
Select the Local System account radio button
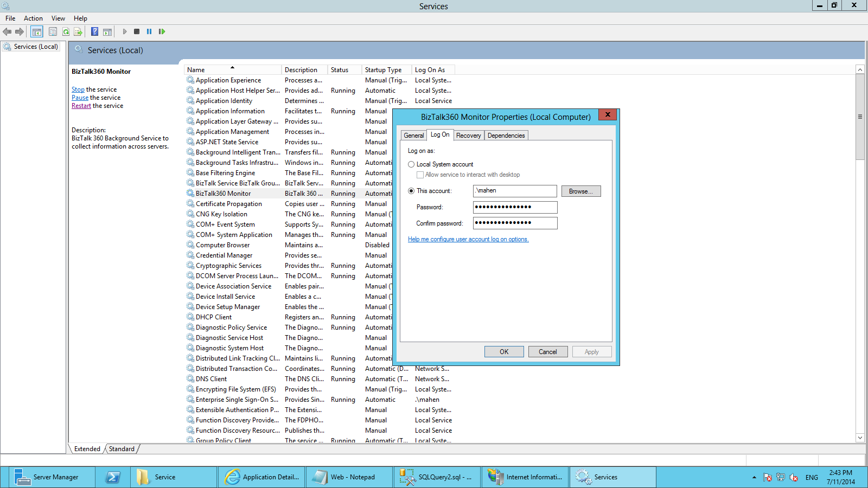pyautogui.click(x=411, y=164)
